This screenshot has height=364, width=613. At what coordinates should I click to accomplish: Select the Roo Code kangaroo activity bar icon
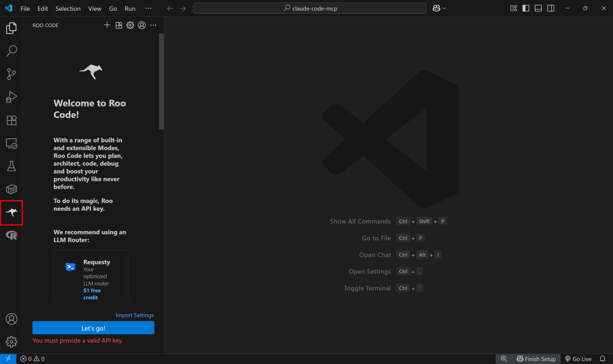(x=11, y=212)
